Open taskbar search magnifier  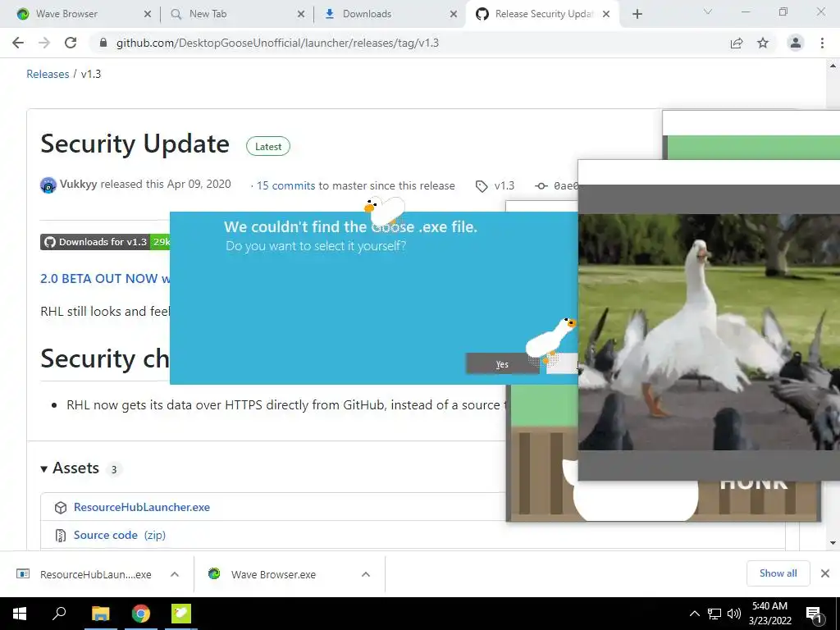[59, 614]
